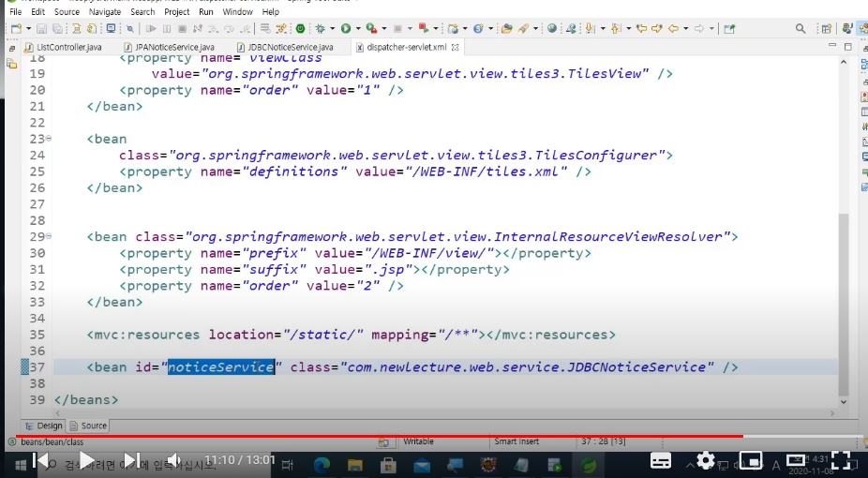The image size is (868, 478).
Task: Click the Save All icon
Action: [x=57, y=29]
